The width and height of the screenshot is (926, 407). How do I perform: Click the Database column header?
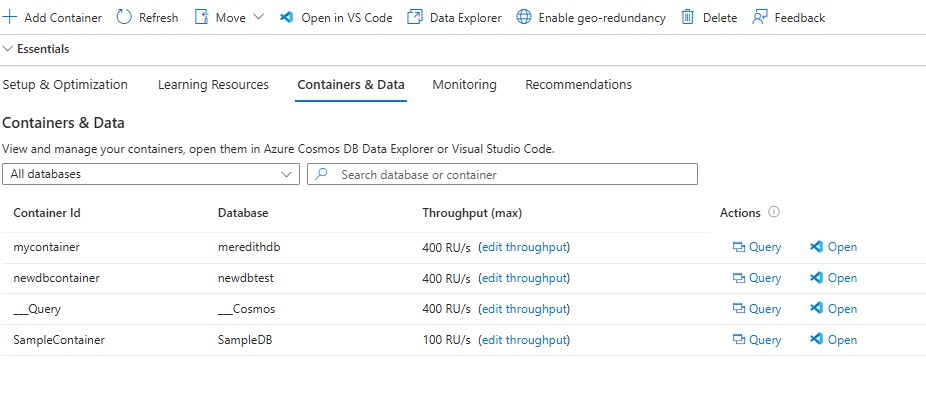pyautogui.click(x=243, y=213)
